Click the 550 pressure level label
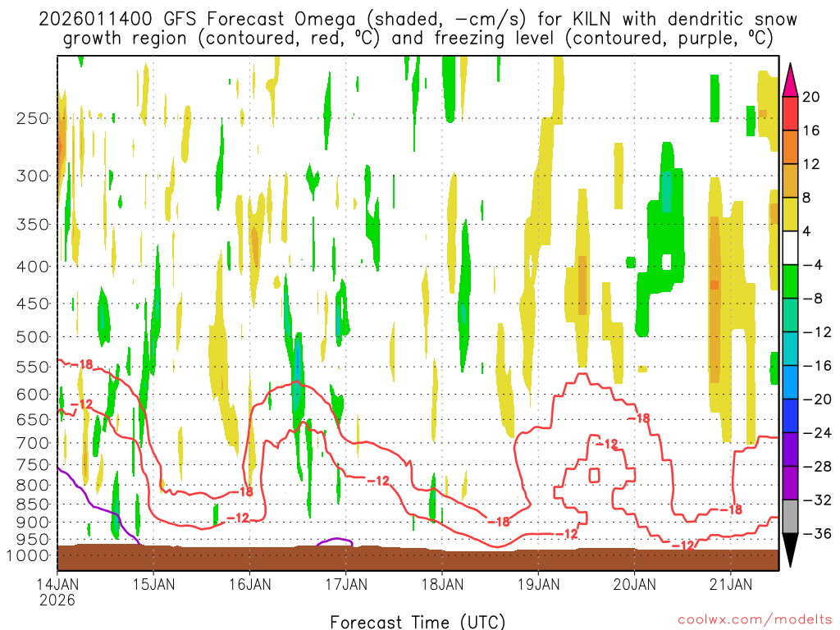The width and height of the screenshot is (840, 630). (33, 367)
